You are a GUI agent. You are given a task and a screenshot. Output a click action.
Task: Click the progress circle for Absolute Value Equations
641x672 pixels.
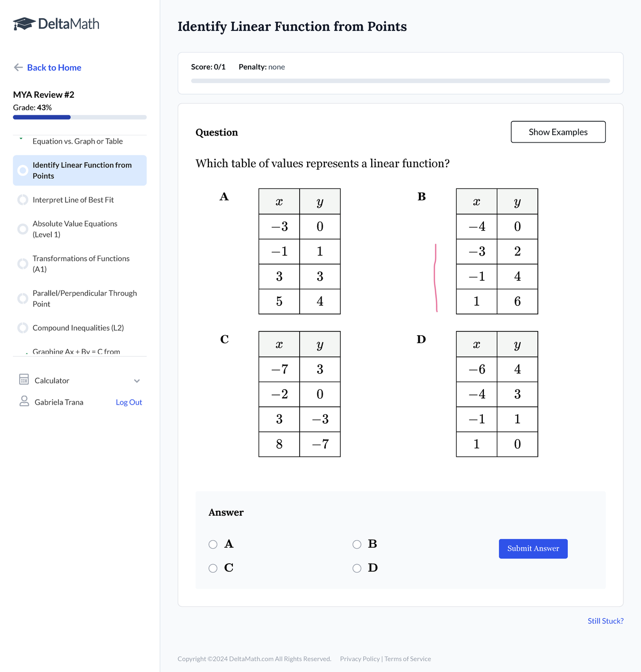[x=22, y=229]
